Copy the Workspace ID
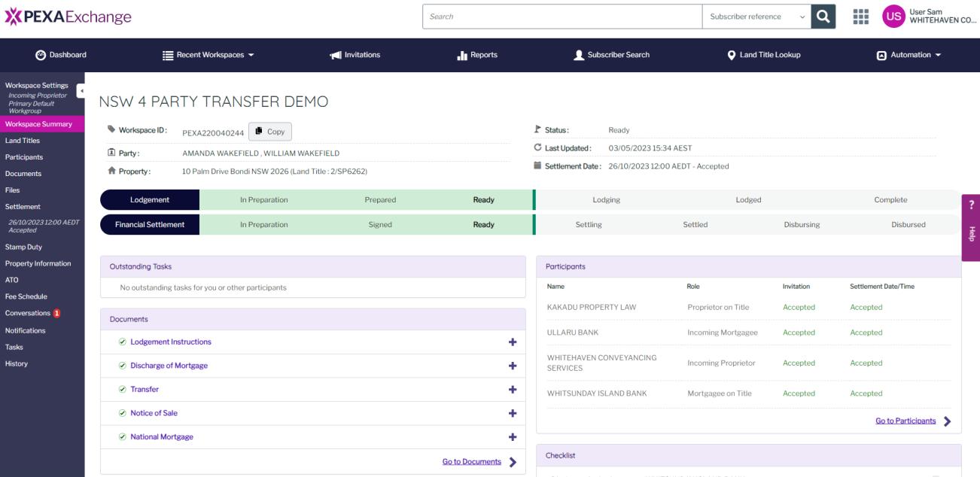The height and width of the screenshot is (477, 980). (x=269, y=131)
